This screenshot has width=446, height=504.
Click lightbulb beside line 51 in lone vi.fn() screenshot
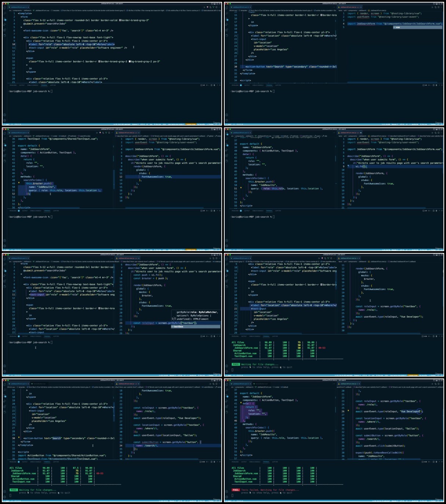241,188
